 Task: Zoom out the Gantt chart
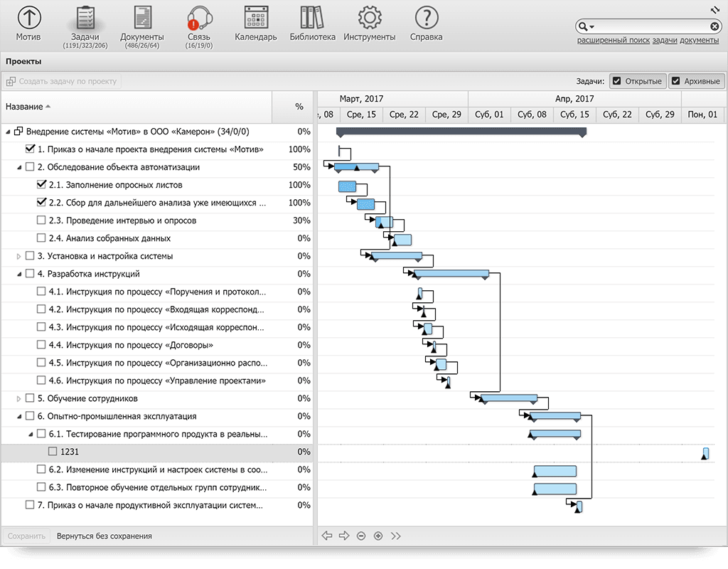tap(361, 536)
